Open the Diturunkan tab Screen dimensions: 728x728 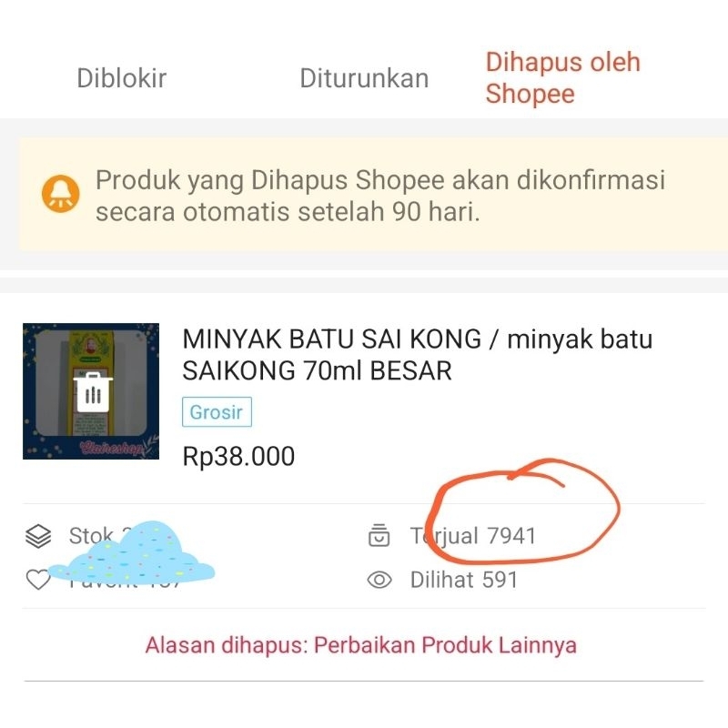tap(364, 78)
